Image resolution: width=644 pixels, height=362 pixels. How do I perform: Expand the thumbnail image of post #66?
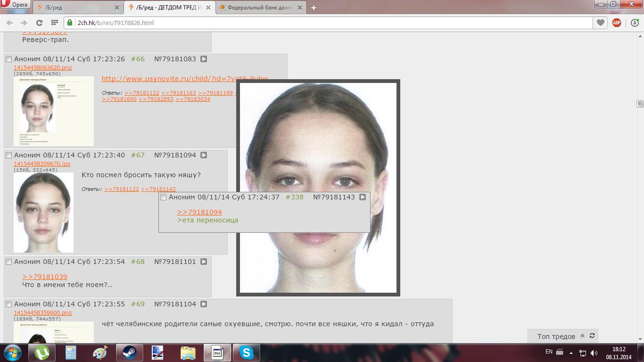(54, 111)
